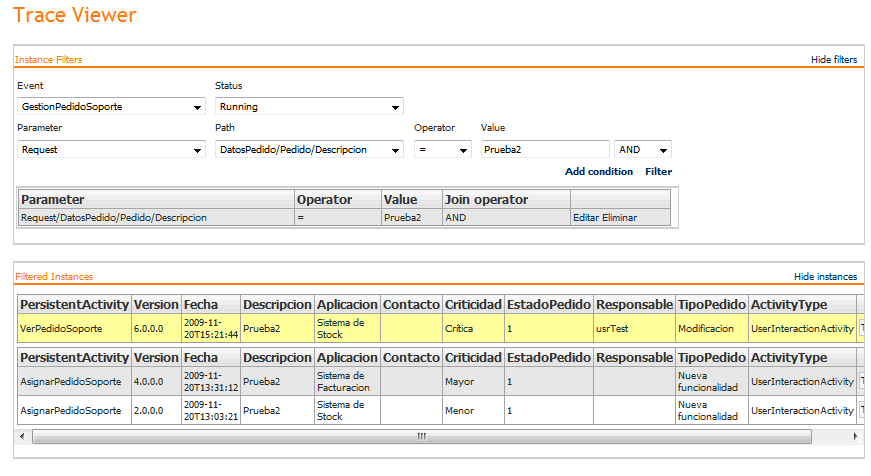871x476 pixels.
Task: Select AsignarPedidoSoporte version 2.0.0.0 row
Action: 74,410
